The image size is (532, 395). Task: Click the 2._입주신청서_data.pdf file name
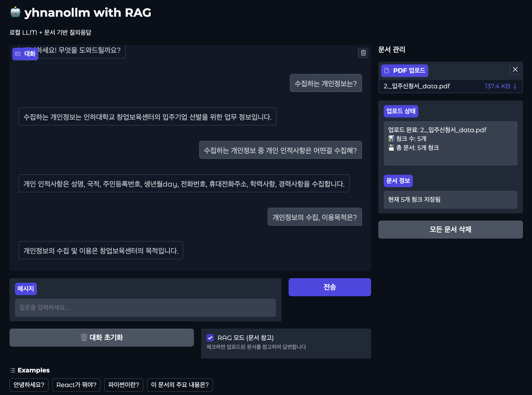(x=417, y=86)
